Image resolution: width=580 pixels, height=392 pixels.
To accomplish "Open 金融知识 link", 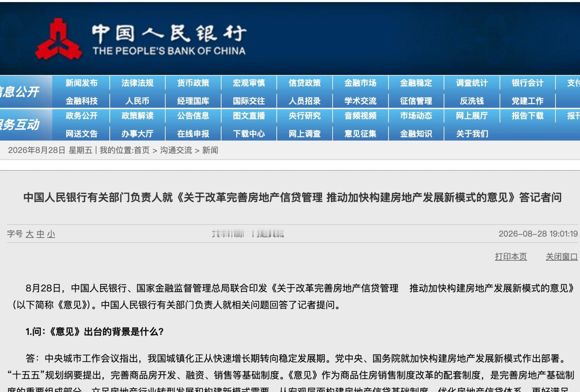I will (x=416, y=134).
